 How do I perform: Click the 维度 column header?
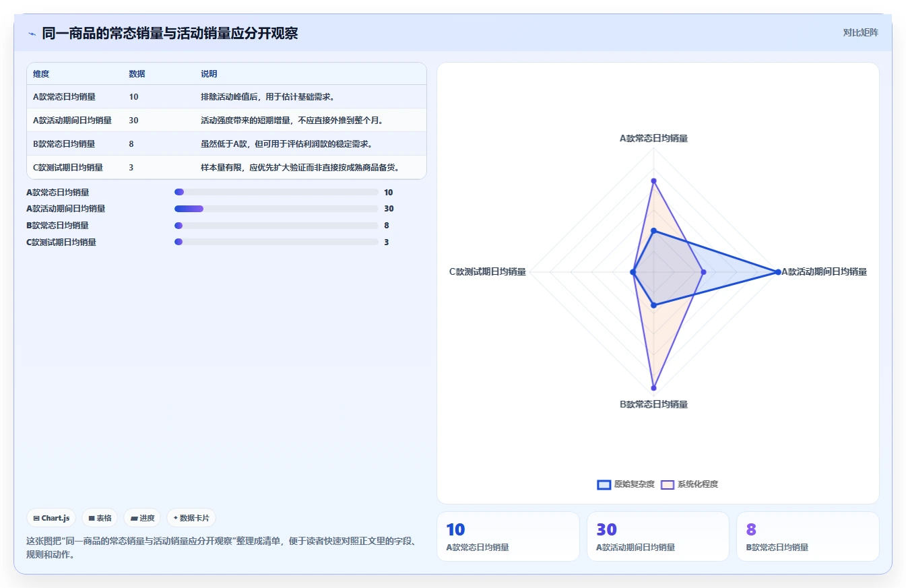(41, 74)
